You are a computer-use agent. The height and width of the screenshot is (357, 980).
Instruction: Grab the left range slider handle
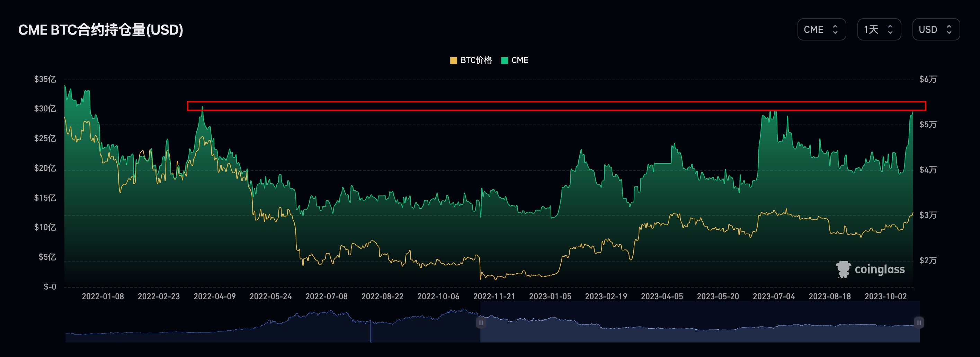(481, 322)
